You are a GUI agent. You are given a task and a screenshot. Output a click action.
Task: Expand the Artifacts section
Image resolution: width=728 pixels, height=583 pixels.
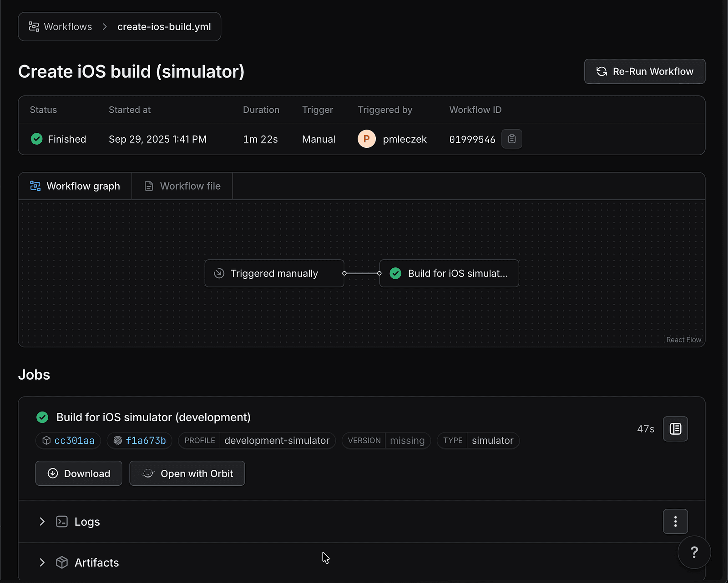[42, 563]
